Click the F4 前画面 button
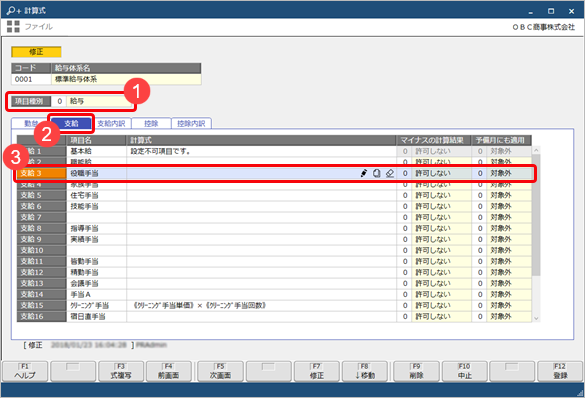The height and width of the screenshot is (398, 585). 169,371
